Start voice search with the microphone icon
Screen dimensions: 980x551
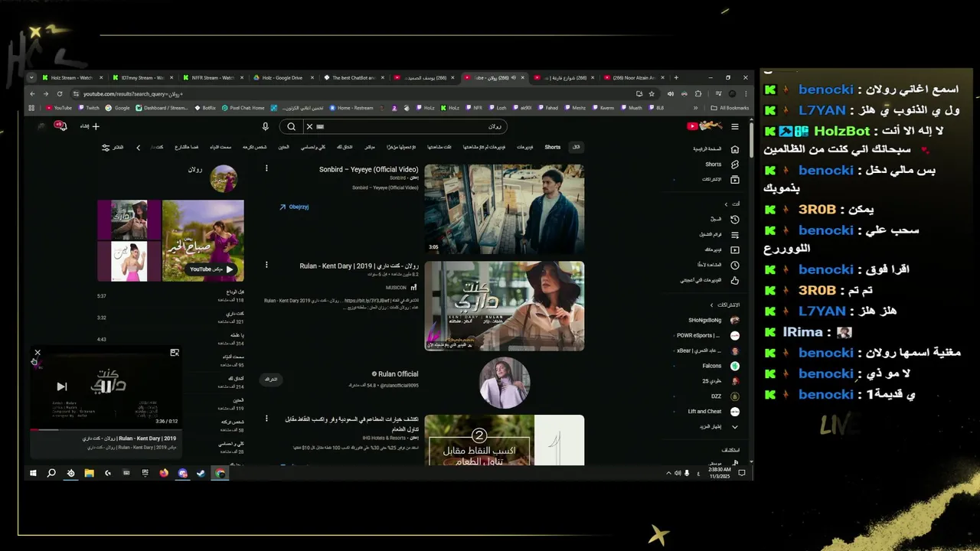[x=266, y=126]
